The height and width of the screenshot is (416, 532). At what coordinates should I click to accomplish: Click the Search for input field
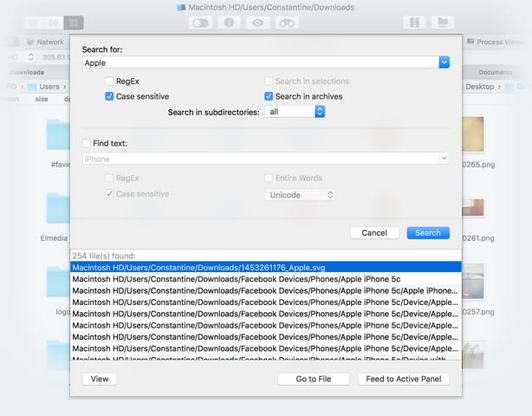click(x=261, y=62)
